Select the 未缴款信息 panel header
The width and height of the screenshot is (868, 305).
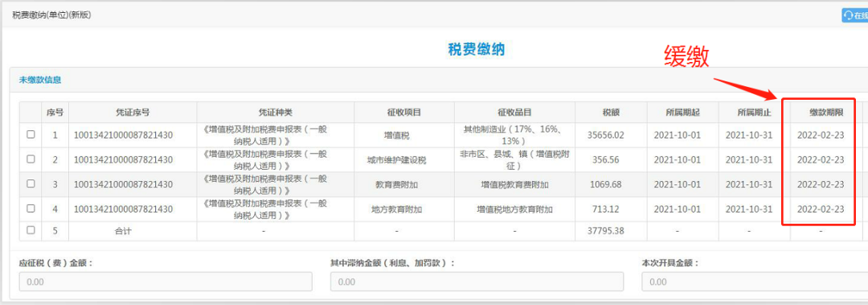pos(40,80)
